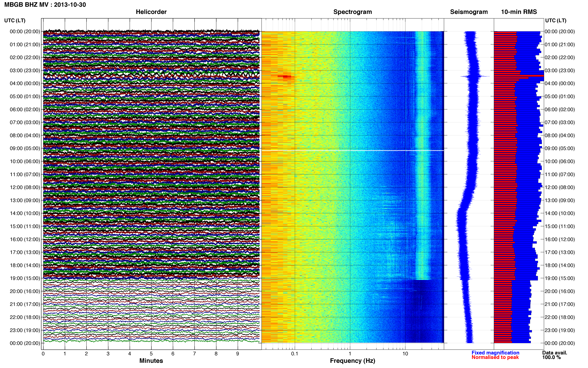The image size is (588, 368).
Task: Click the 3 tick on the Minutes axis
Action: point(108,354)
